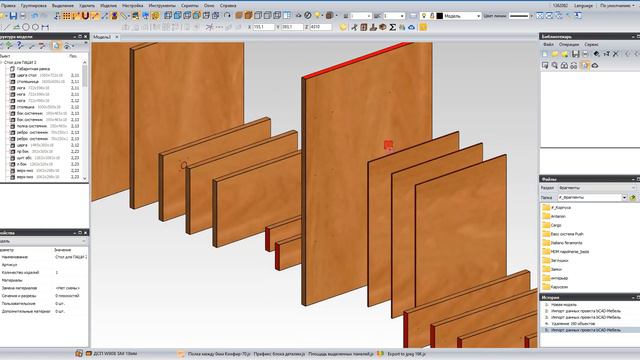The image size is (640, 360).
Task: Open the Правка menu
Action: (x=8, y=6)
